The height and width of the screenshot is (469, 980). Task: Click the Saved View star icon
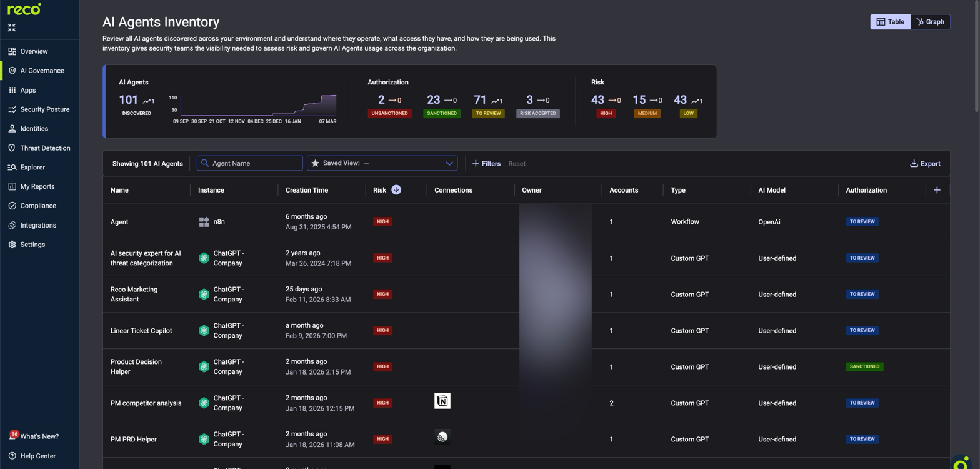pos(315,163)
